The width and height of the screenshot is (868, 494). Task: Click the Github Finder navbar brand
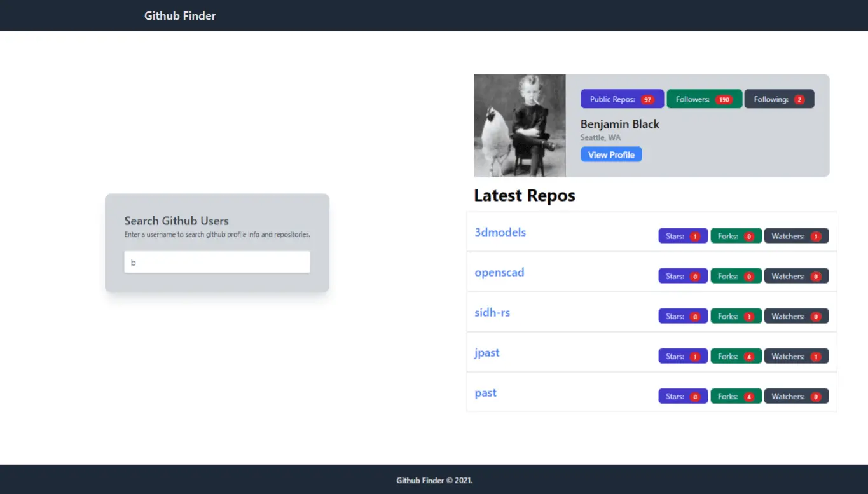click(x=180, y=15)
